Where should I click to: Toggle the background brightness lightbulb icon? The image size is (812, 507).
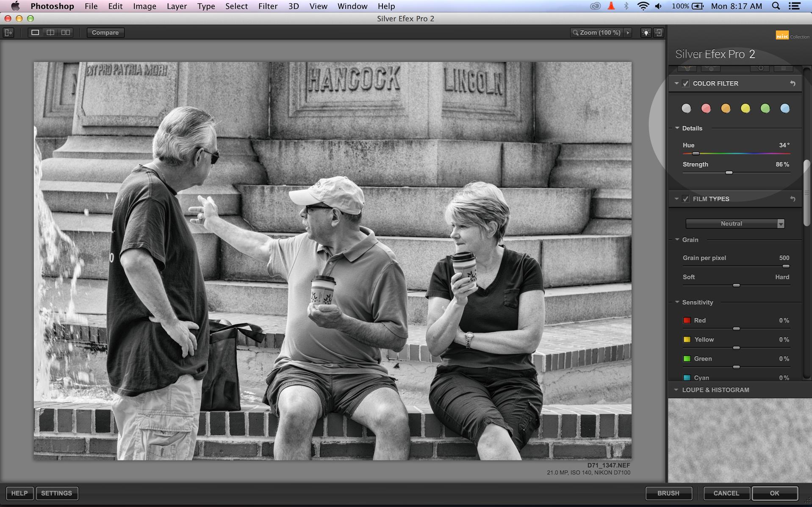(646, 33)
